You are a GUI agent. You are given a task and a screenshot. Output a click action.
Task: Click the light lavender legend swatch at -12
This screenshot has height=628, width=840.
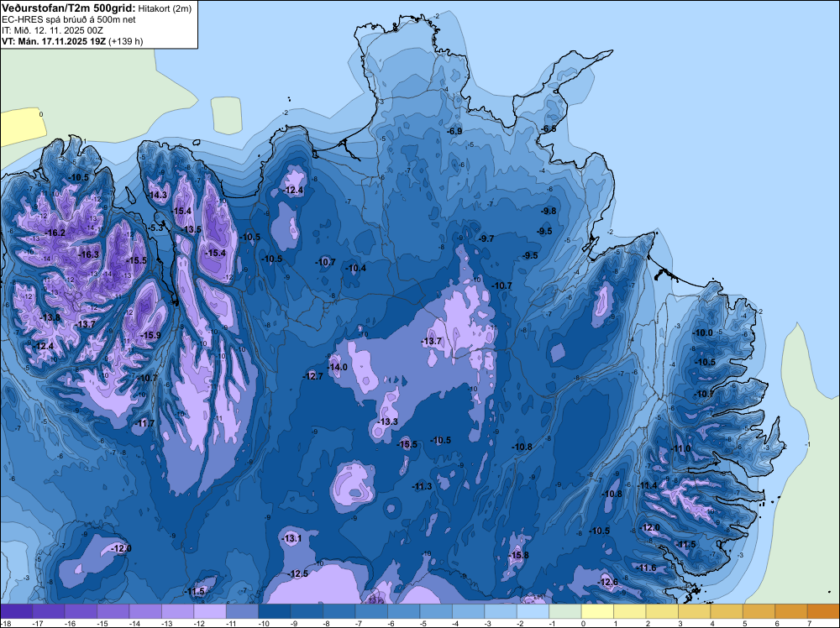point(210,611)
